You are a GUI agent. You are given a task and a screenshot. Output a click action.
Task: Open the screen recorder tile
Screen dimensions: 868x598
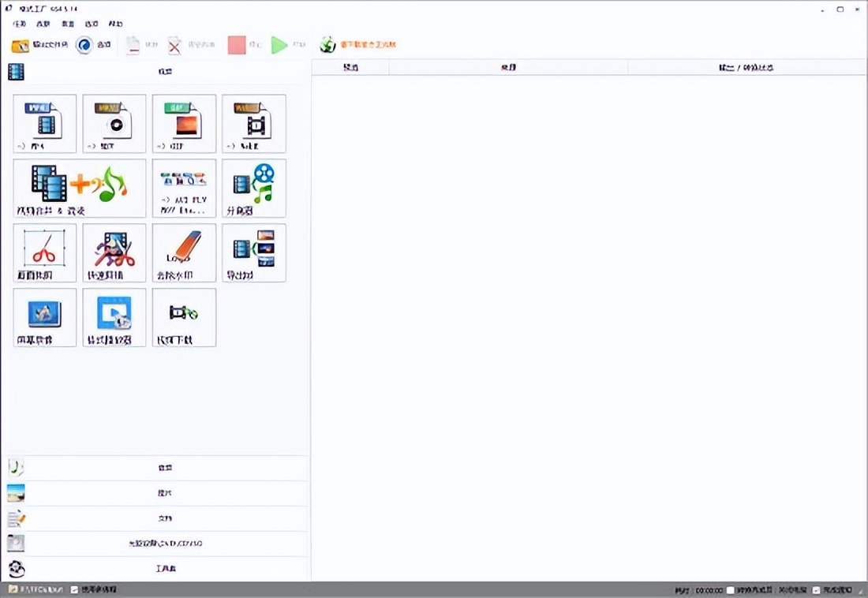(x=45, y=317)
